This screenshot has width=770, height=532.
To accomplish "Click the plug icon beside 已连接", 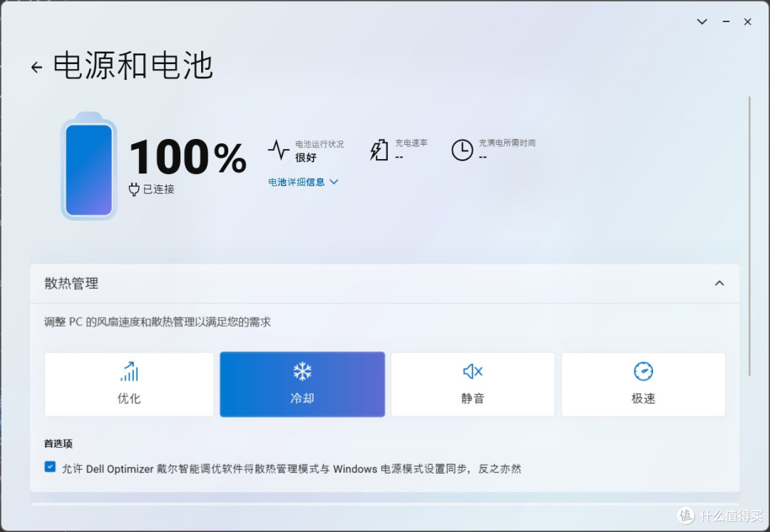I will coord(134,190).
